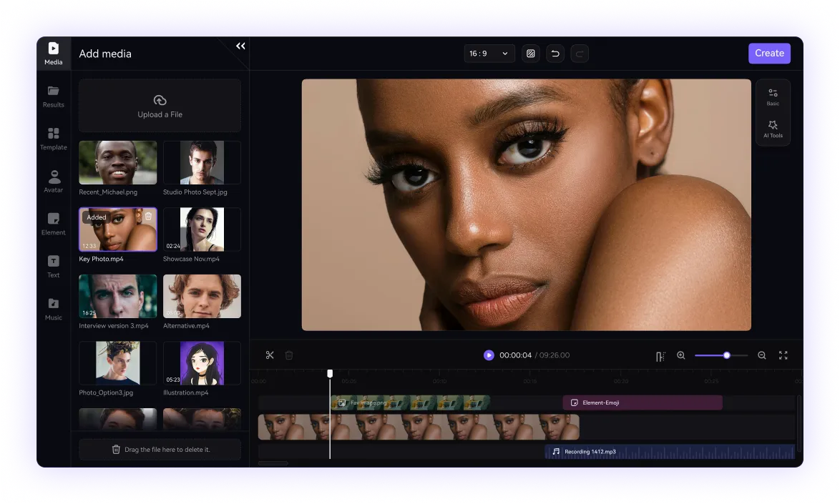
Task: Collapse the Add media panel
Action: pos(240,45)
